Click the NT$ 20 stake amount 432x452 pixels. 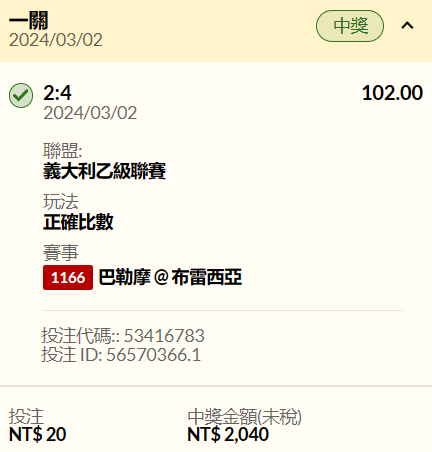pos(38,435)
